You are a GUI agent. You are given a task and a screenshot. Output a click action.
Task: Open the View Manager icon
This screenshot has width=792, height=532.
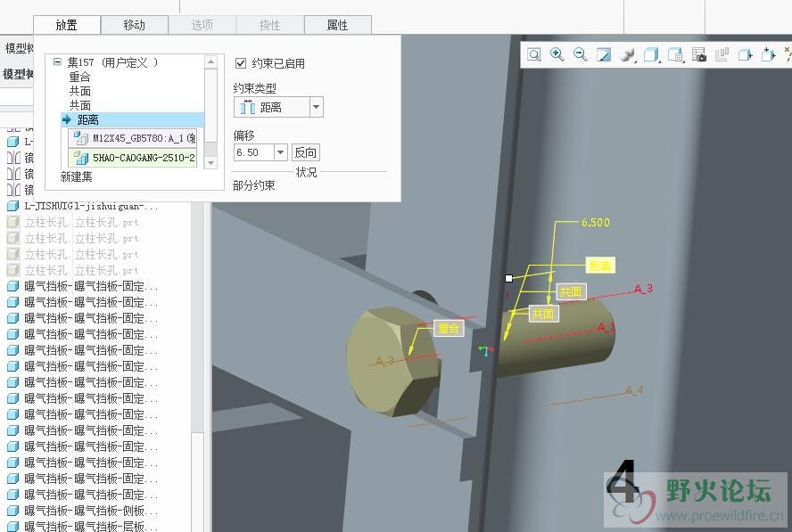pos(675,54)
